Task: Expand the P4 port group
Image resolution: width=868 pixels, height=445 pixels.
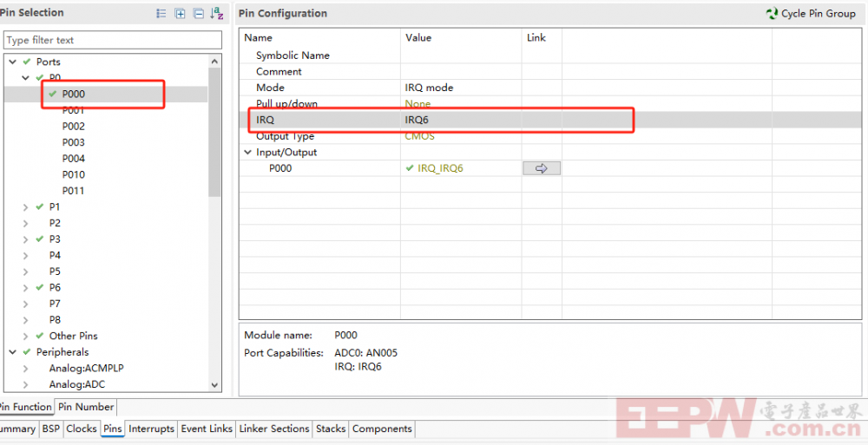Action: pos(25,255)
